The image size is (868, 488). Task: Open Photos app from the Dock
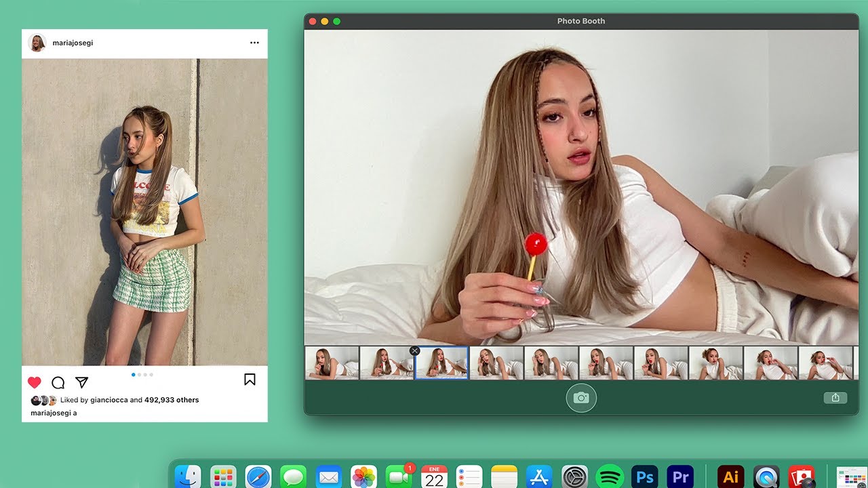(x=364, y=476)
